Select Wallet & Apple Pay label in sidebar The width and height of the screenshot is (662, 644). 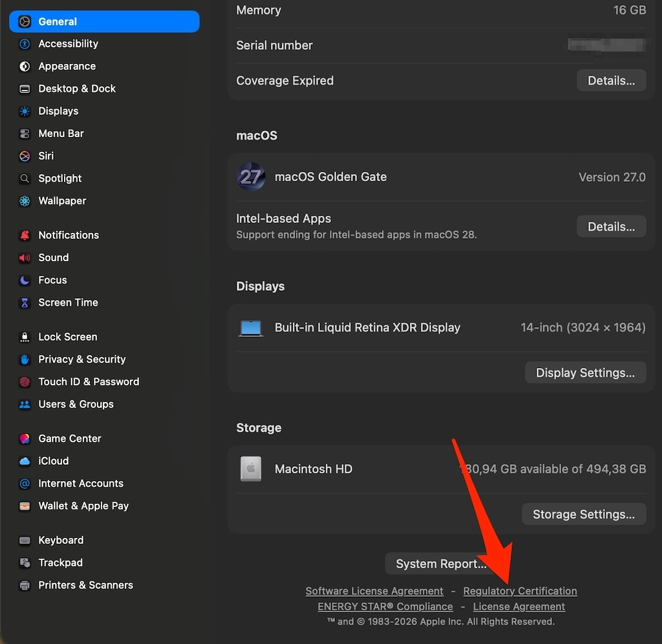pos(83,506)
